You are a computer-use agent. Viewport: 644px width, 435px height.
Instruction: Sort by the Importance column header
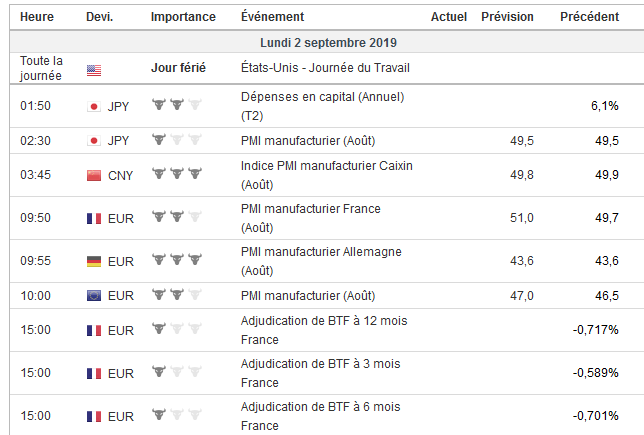click(x=182, y=17)
